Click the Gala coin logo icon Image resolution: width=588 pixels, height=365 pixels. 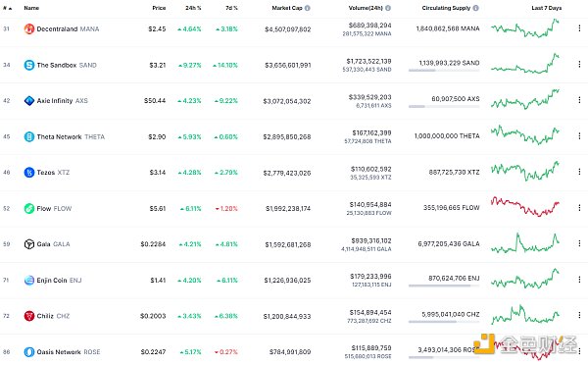(29, 244)
